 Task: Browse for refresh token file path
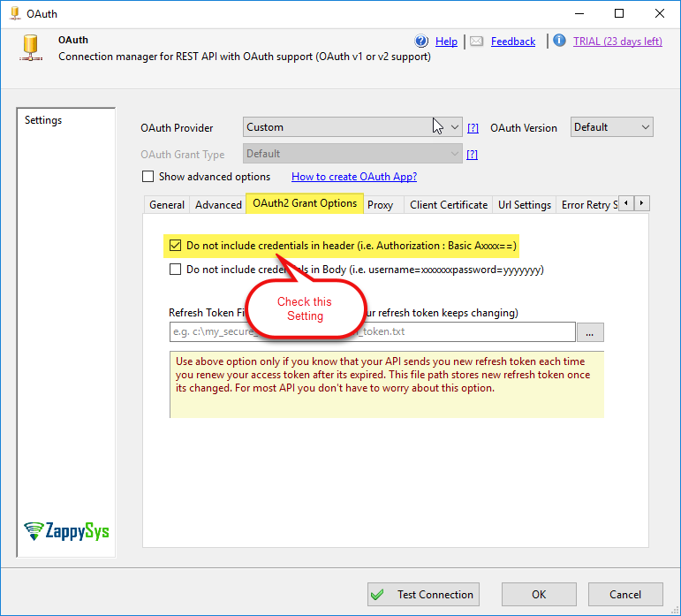coord(590,332)
